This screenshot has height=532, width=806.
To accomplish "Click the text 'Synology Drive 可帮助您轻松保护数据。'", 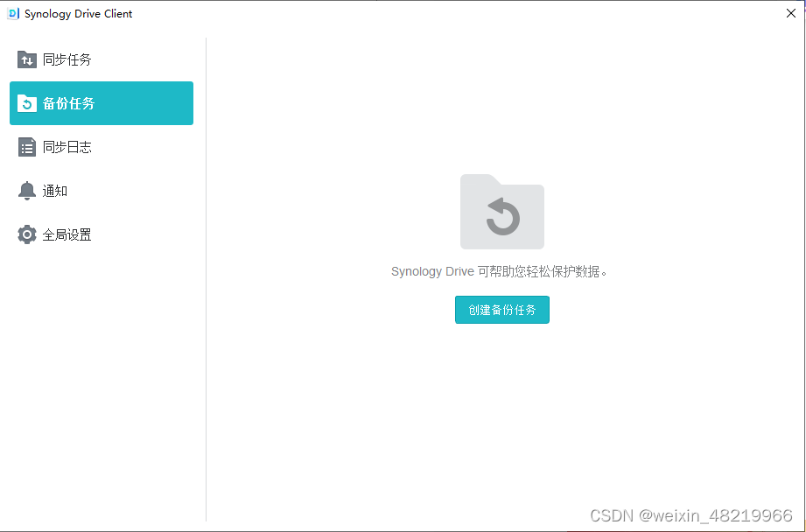I will click(499, 271).
